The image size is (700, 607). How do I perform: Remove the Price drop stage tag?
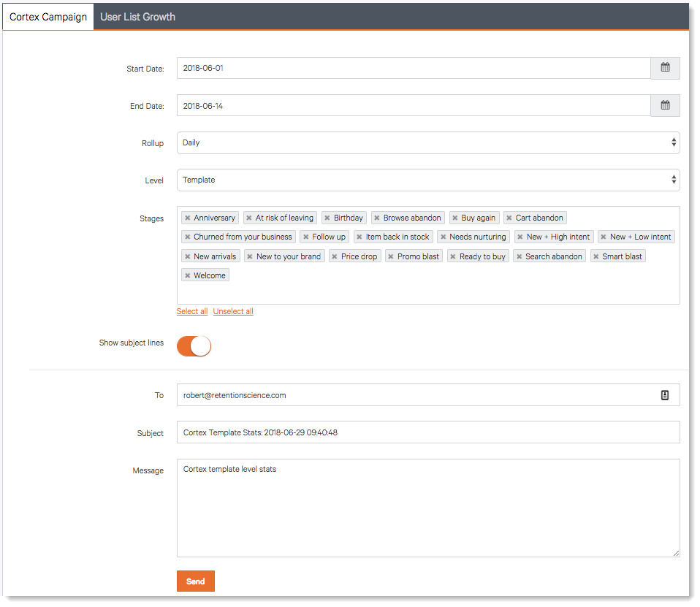(335, 256)
